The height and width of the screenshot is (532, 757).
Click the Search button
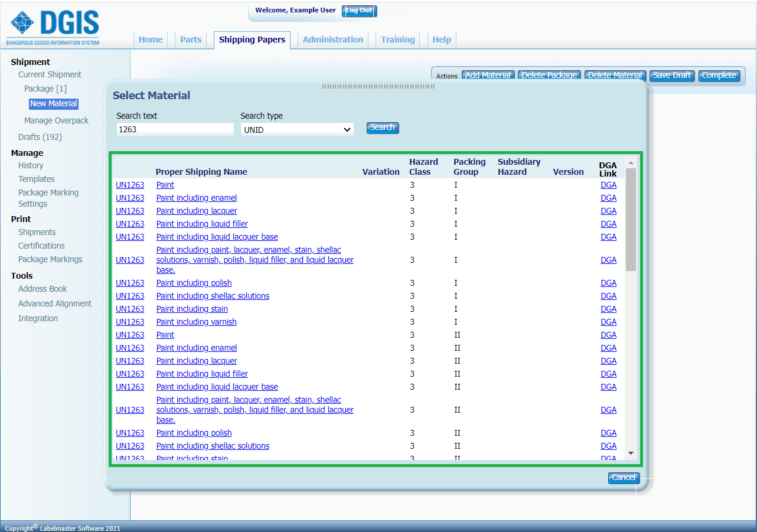click(382, 128)
